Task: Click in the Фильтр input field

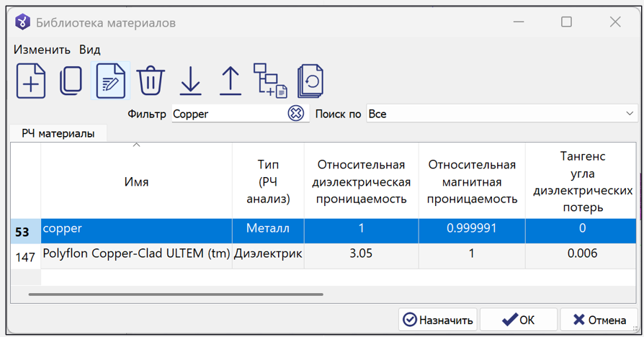Action: click(228, 114)
